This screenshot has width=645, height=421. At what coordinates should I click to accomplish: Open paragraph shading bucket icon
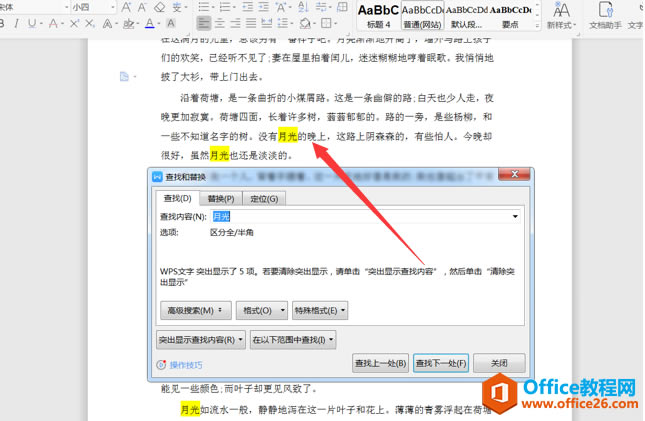pos(305,23)
